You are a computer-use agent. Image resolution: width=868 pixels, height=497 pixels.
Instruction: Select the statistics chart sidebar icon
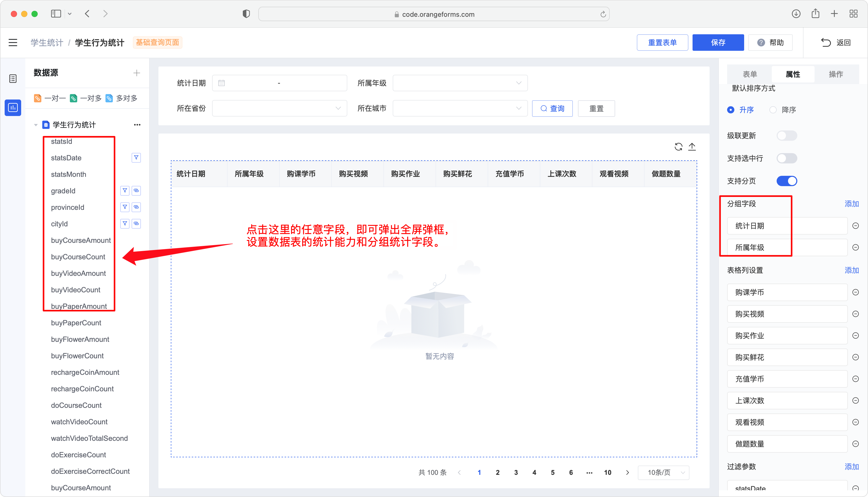pos(13,107)
